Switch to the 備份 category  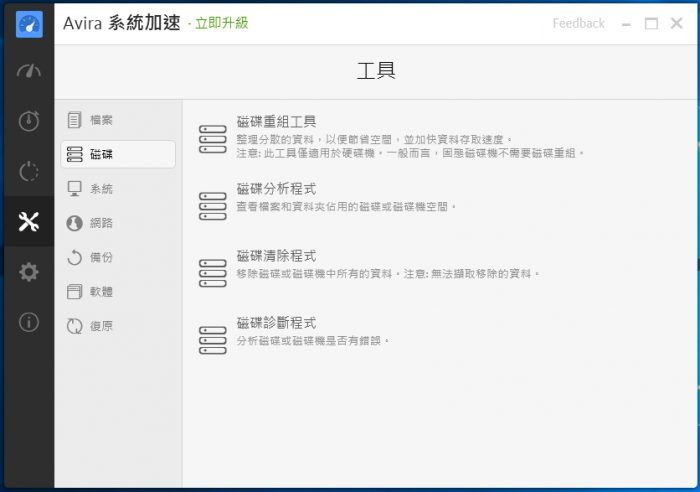118,257
